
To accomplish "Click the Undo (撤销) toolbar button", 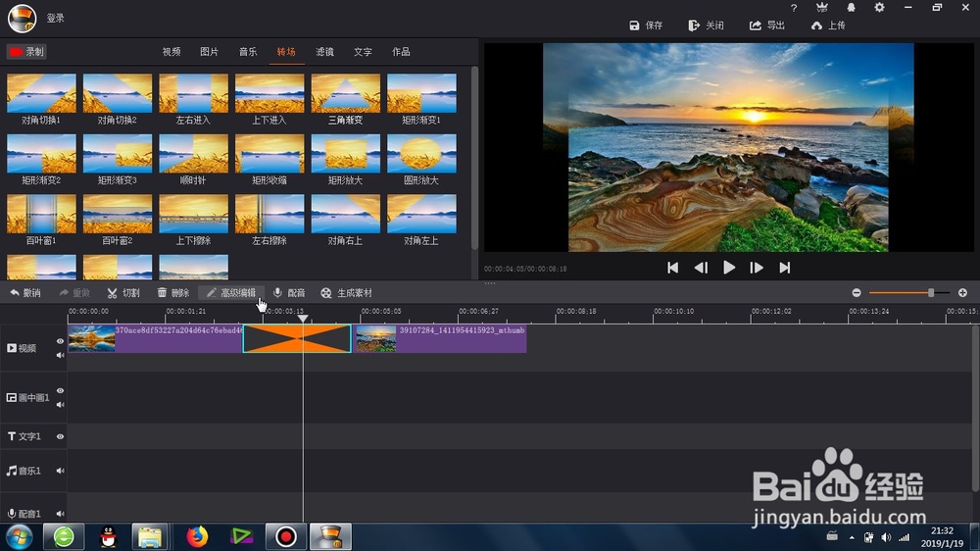I will point(25,293).
